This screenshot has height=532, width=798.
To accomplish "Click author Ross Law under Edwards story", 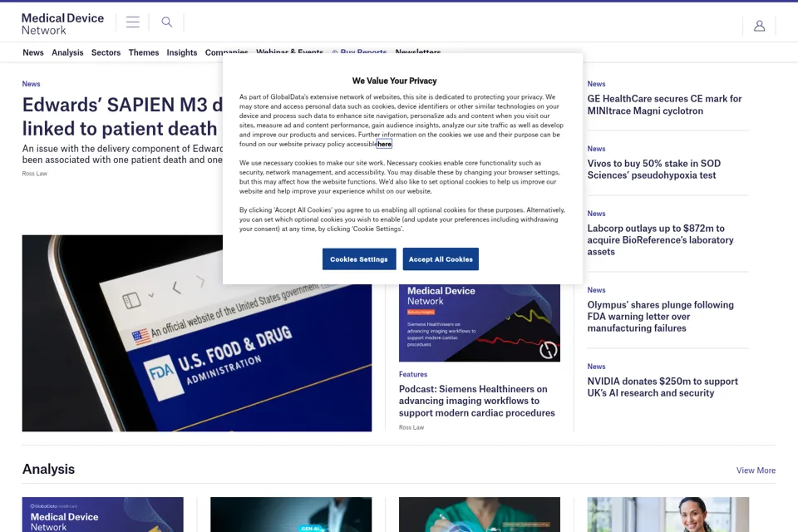I will click(35, 174).
